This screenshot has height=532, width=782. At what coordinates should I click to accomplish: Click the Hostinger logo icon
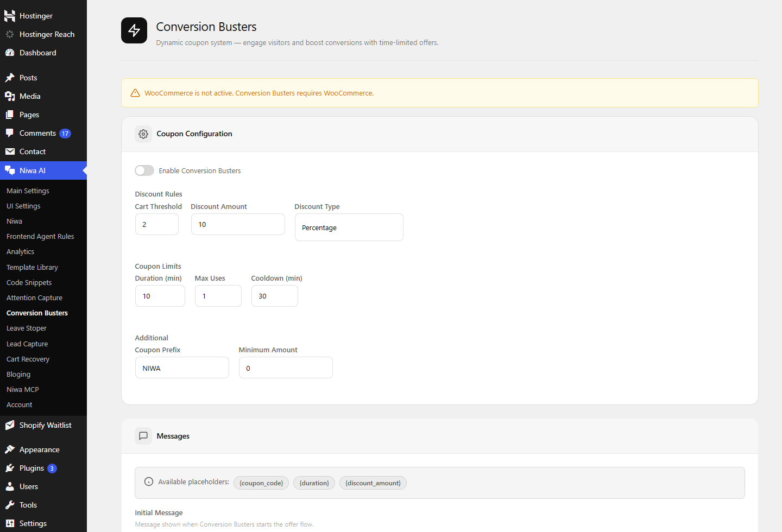(10, 16)
